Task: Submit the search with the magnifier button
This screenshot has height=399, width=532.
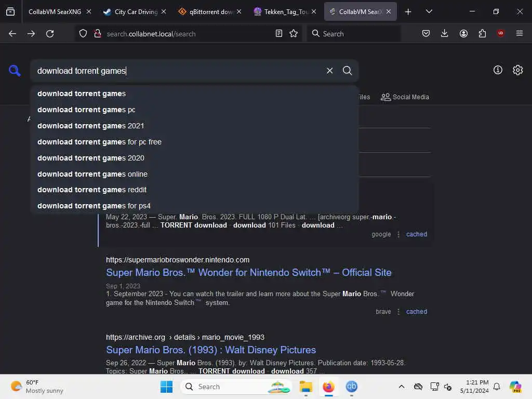Action: 347,71
